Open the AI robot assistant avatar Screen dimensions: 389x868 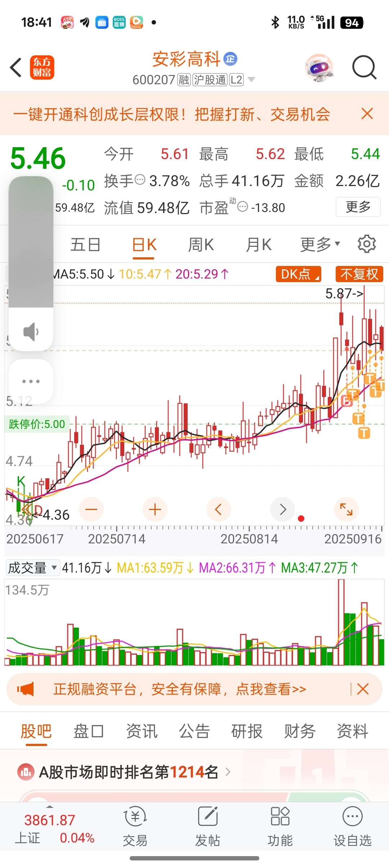pyautogui.click(x=319, y=67)
